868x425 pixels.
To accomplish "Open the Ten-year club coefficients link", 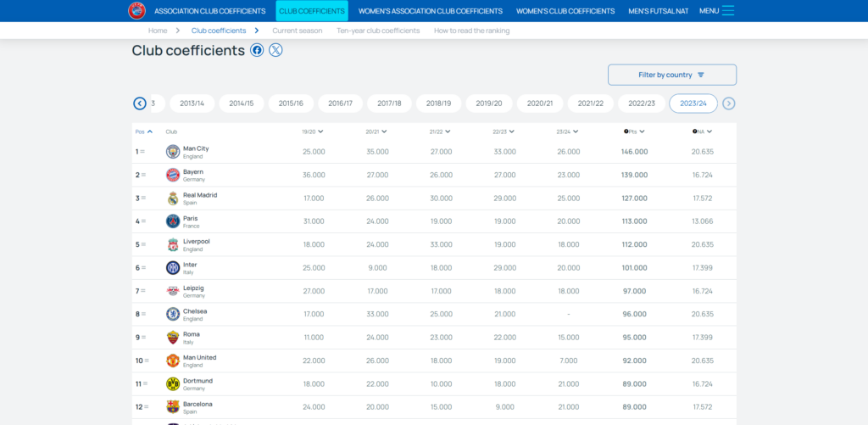I will 378,31.
